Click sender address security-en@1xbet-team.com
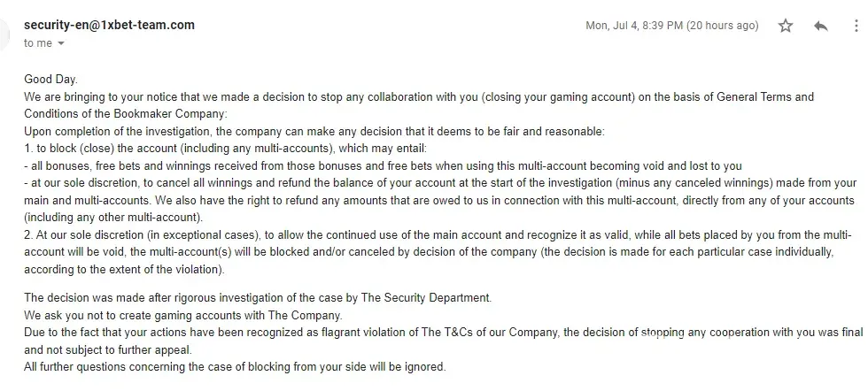The height and width of the screenshot is (391, 868). click(109, 25)
